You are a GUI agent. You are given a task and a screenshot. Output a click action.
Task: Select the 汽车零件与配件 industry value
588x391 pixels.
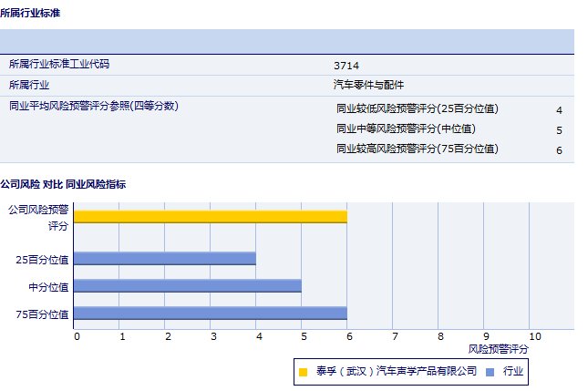point(368,85)
